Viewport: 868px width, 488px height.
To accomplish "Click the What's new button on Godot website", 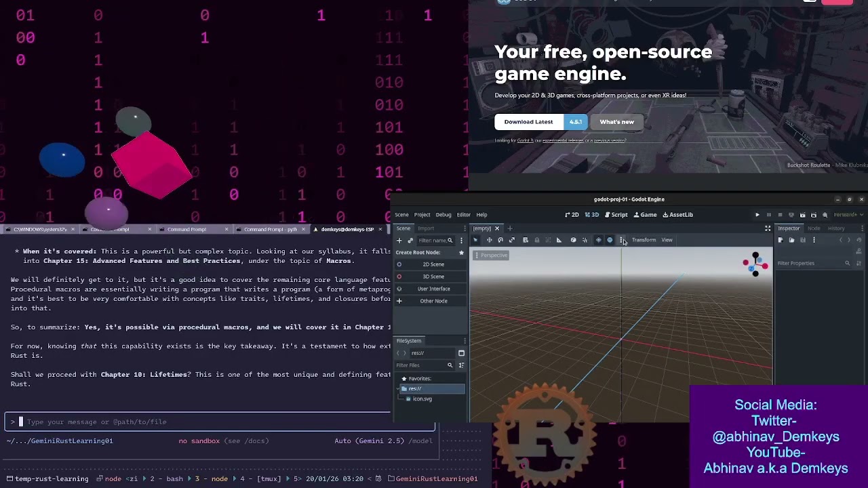I will [x=616, y=122].
